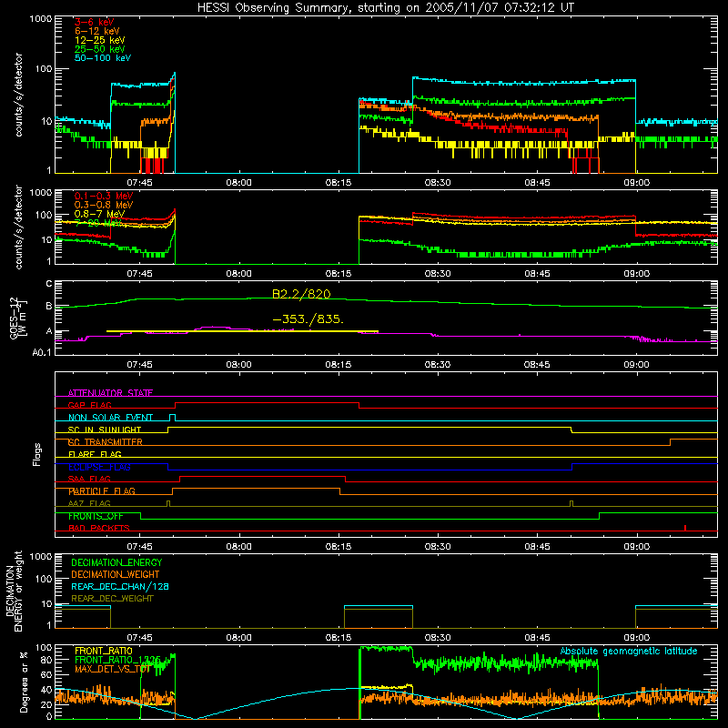Click the DECIMATION_WEIGHT legend label

pyautogui.click(x=116, y=574)
